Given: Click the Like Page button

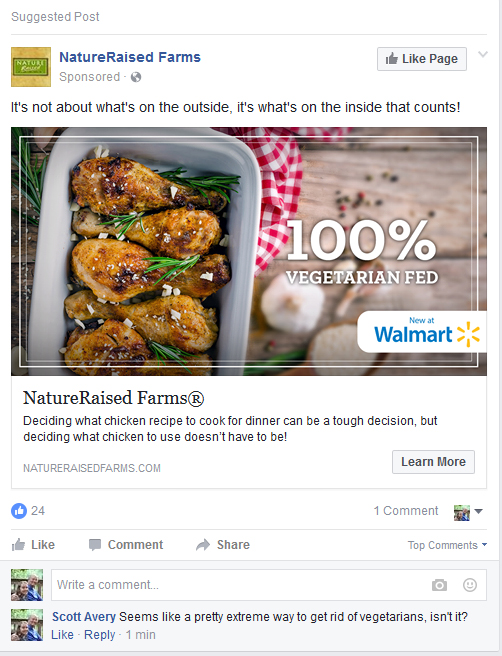Looking at the screenshot, I should click(422, 59).
